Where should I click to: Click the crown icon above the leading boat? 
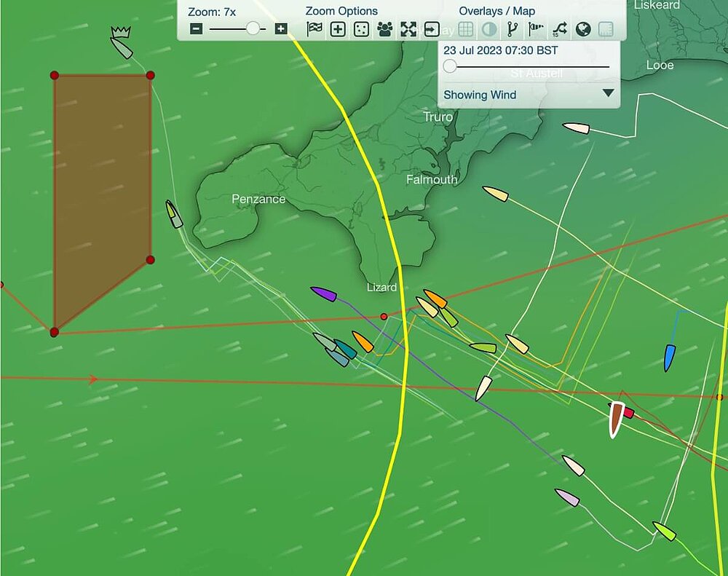click(x=121, y=32)
